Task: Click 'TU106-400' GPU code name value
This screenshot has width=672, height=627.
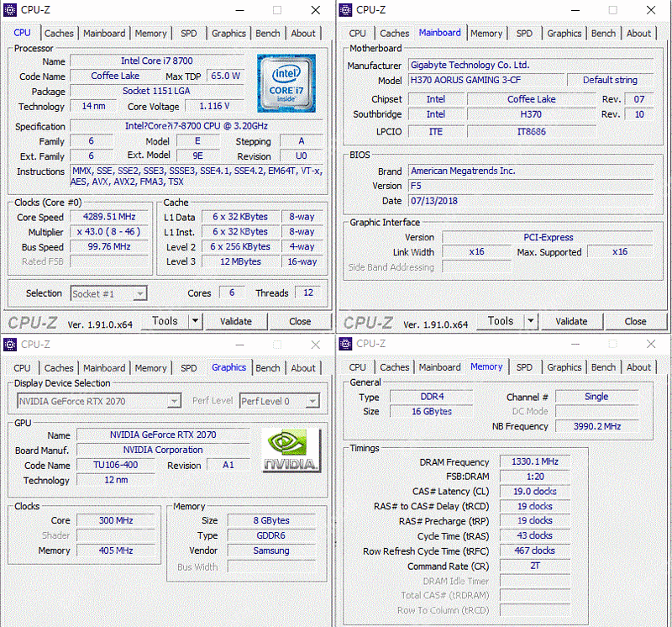Action: pos(116,465)
